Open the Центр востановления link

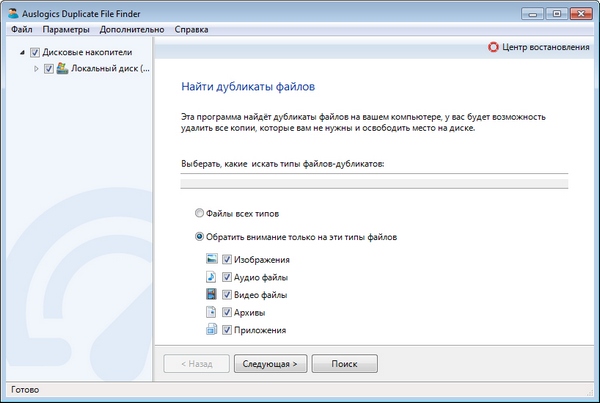click(546, 47)
